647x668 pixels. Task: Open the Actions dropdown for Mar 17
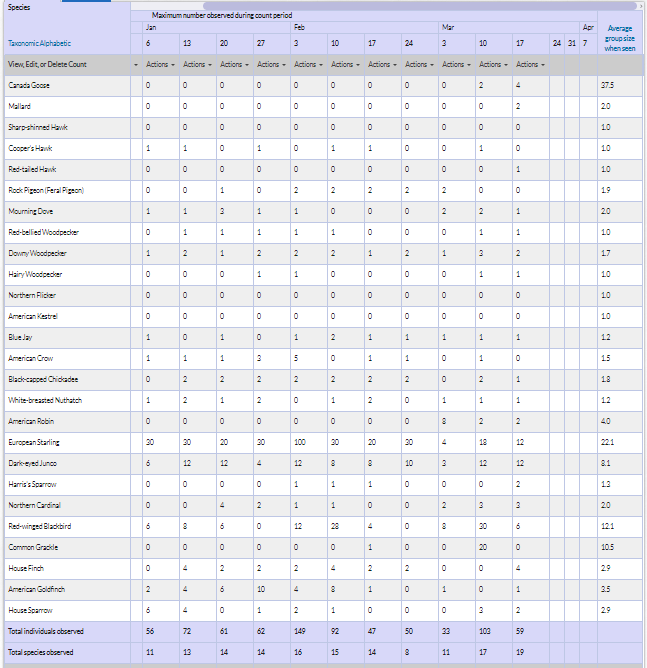(x=530, y=64)
